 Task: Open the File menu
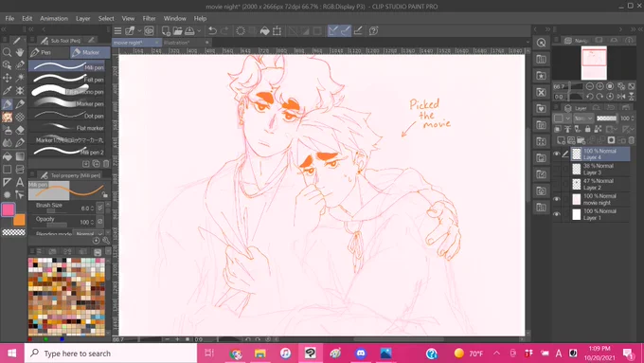[9, 19]
